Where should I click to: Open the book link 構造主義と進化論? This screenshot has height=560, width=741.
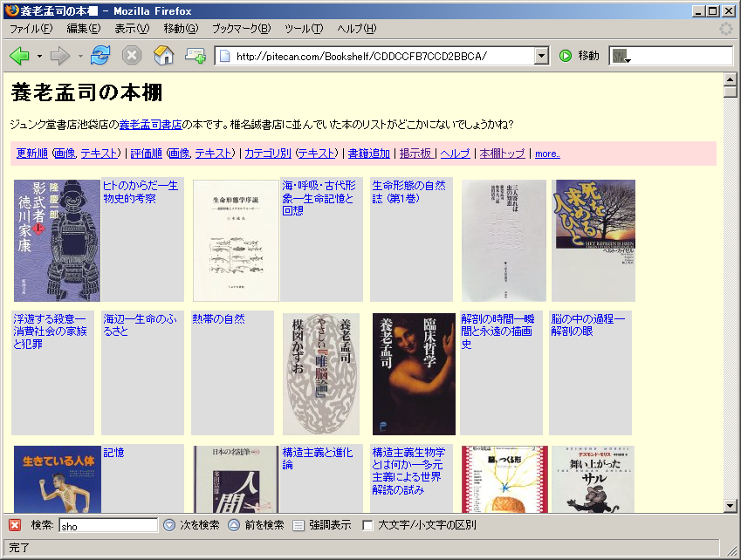[x=318, y=459]
